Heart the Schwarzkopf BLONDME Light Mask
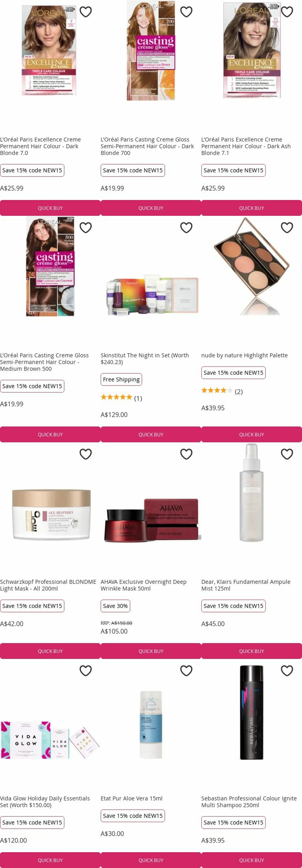The height and width of the screenshot is (868, 302). coord(86,454)
